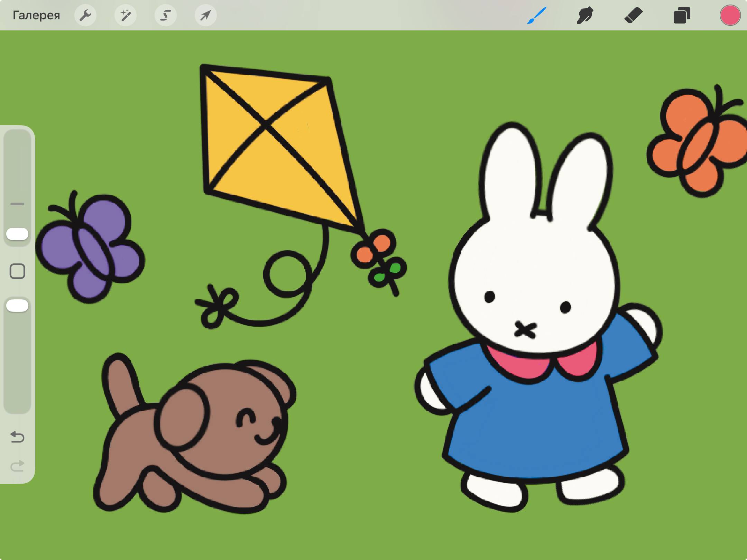
Task: Activate the Transform arrow tool
Action: coord(206,15)
